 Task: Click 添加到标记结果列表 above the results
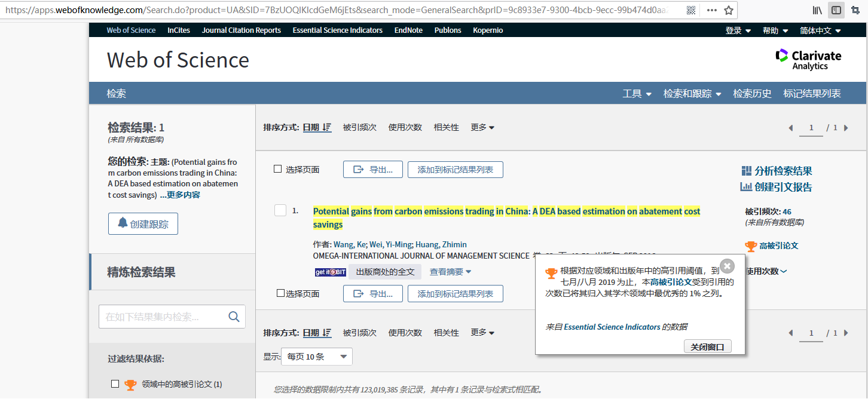[456, 170]
